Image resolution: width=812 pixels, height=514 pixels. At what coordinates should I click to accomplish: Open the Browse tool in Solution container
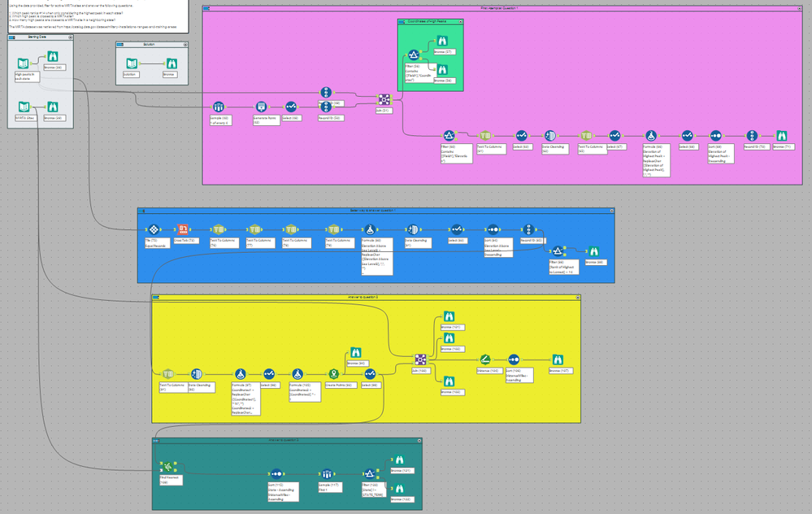pyautogui.click(x=172, y=63)
